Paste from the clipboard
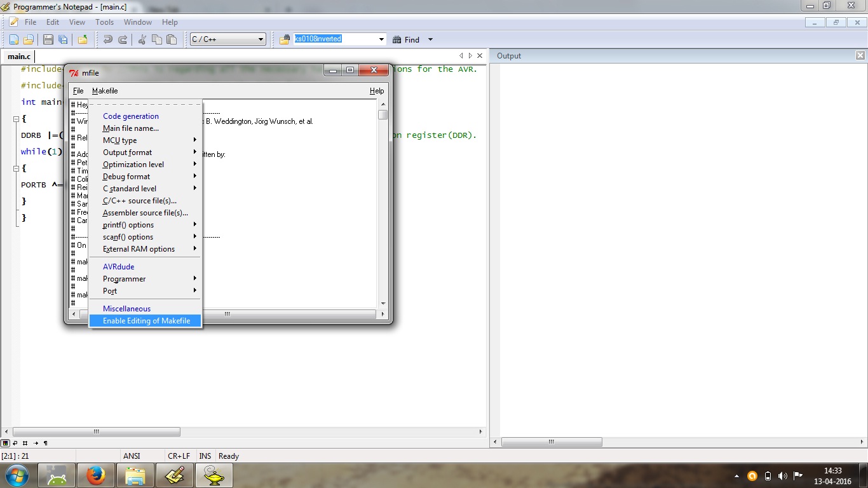The width and height of the screenshot is (868, 488). 170,39
